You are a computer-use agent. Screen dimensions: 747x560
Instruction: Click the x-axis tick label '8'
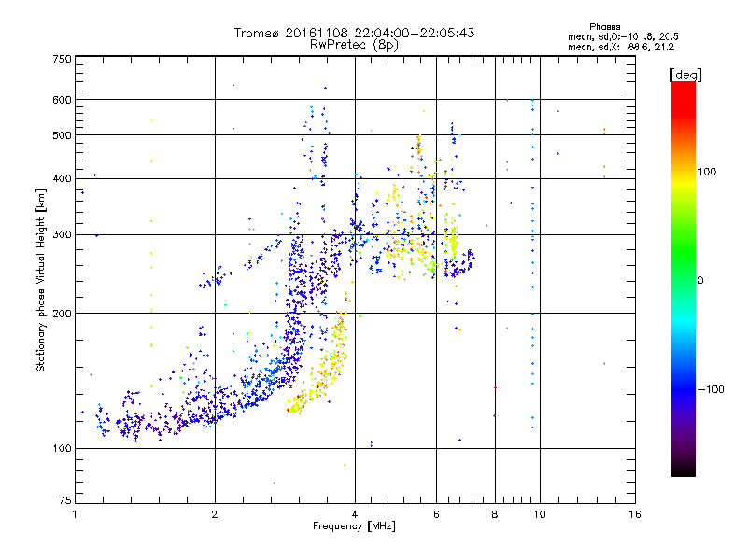pyautogui.click(x=495, y=514)
